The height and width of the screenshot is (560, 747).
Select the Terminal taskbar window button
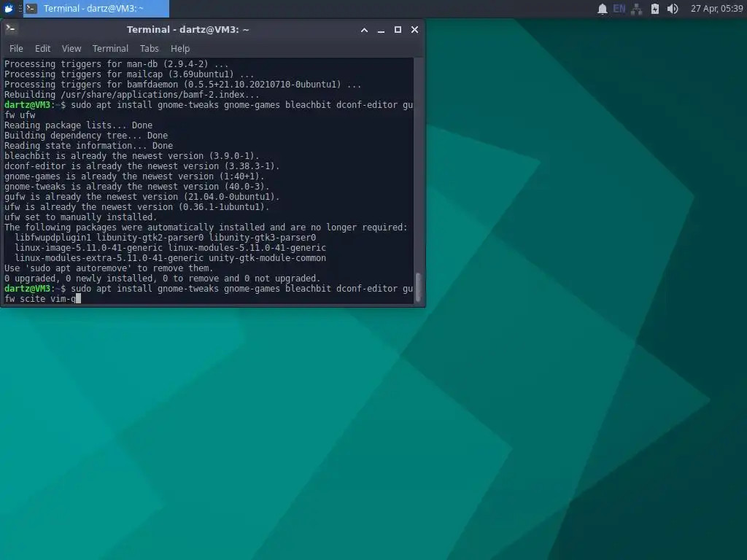coord(97,9)
